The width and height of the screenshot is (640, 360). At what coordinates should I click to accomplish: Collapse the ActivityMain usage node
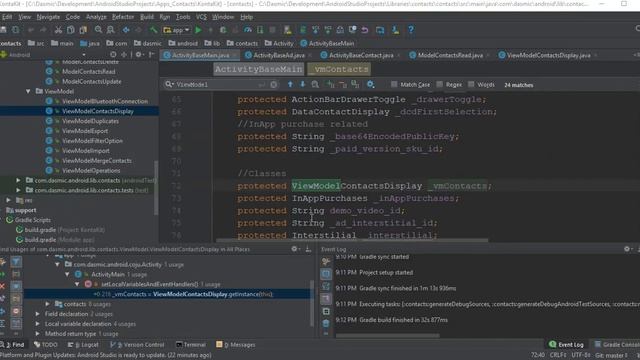coord(67,274)
